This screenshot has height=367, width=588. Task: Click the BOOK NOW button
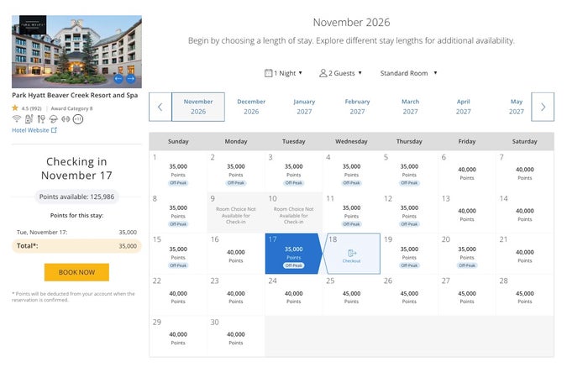click(x=76, y=272)
